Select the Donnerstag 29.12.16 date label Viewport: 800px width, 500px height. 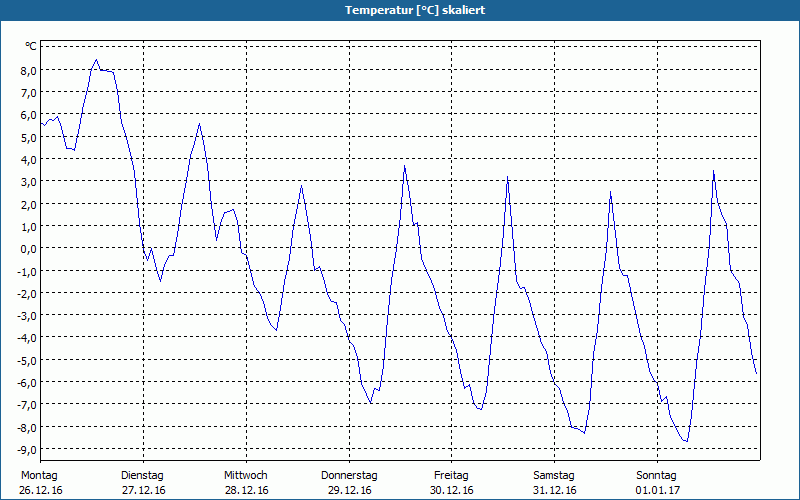[x=349, y=483]
